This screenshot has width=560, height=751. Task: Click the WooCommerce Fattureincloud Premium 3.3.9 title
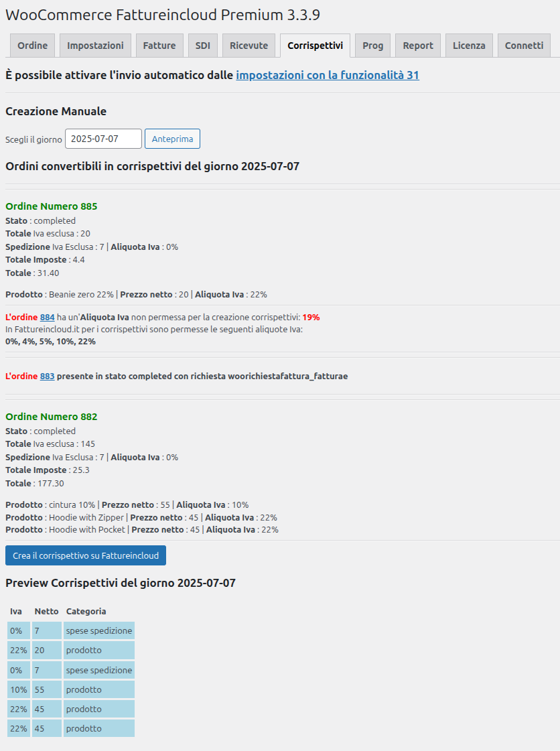pos(162,15)
